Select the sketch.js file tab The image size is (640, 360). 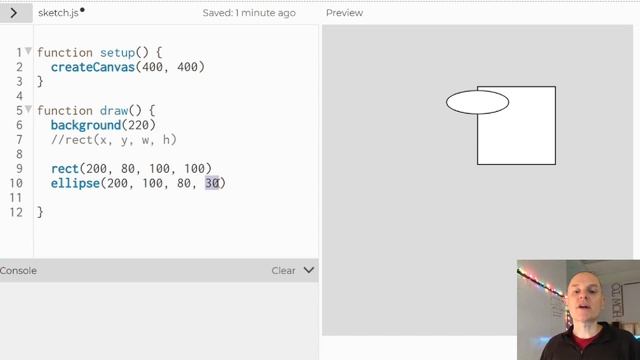point(58,13)
